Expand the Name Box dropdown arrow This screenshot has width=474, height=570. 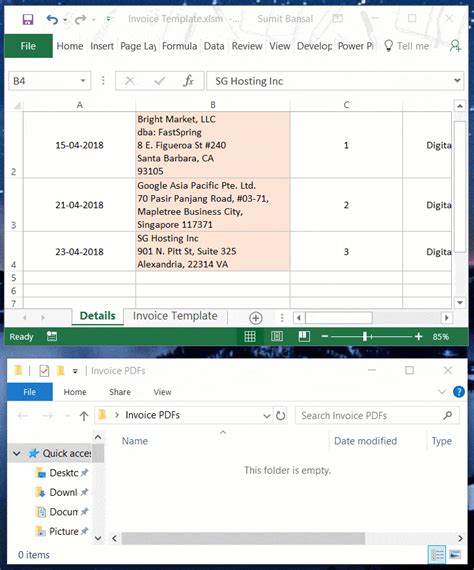pyautogui.click(x=83, y=81)
